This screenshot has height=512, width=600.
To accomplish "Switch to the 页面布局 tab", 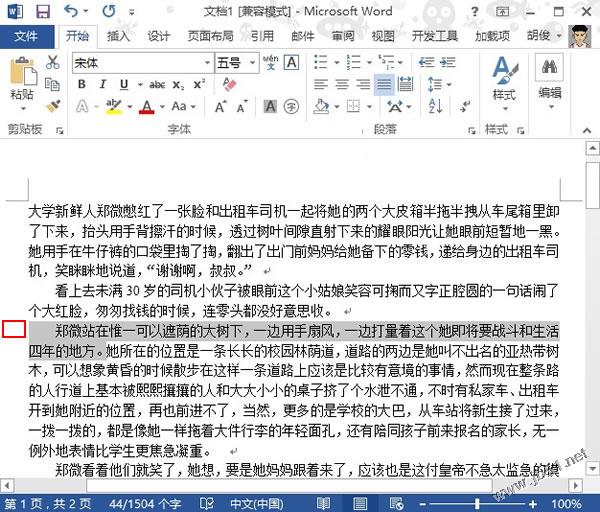I will pos(210,36).
